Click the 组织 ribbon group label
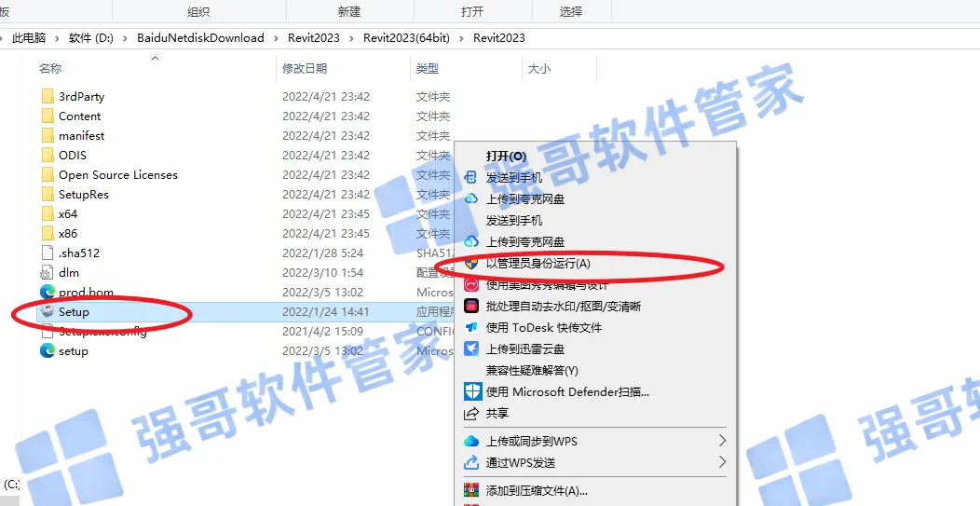The image size is (980, 506). pos(198,11)
